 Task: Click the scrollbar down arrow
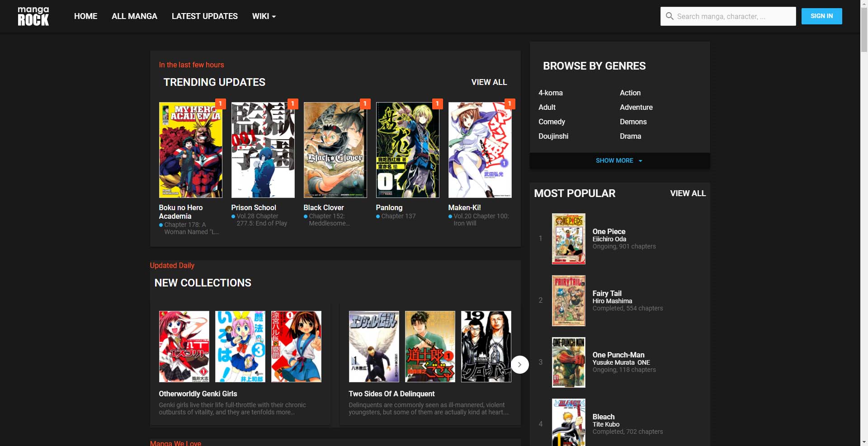click(x=864, y=442)
